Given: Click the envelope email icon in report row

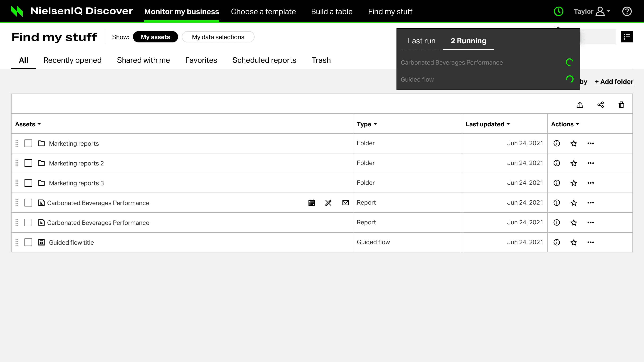Looking at the screenshot, I should [x=345, y=203].
